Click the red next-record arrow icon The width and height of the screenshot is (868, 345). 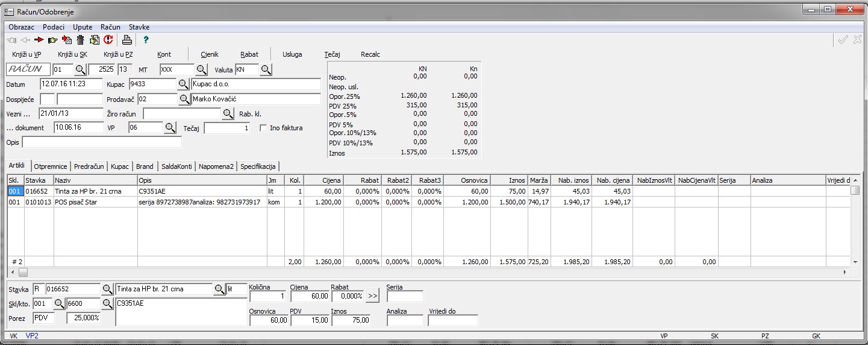point(39,40)
